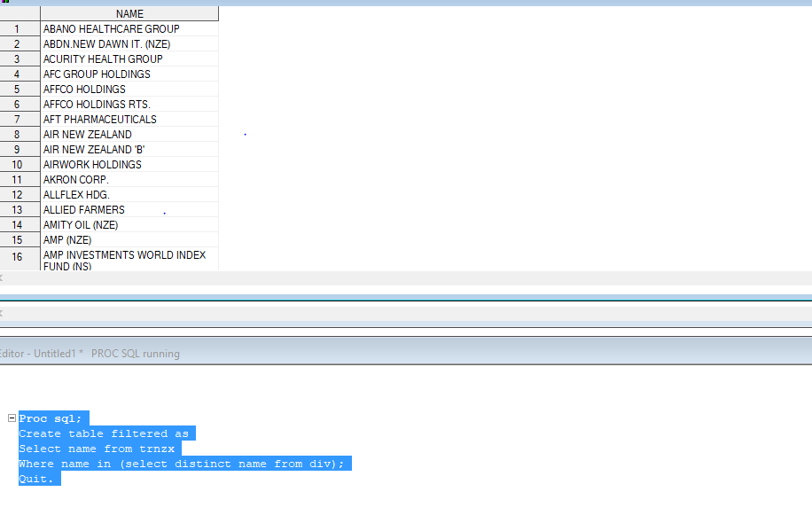Image resolution: width=812 pixels, height=523 pixels.
Task: Click the highlighted Quit statement in the editor
Action: coord(38,478)
